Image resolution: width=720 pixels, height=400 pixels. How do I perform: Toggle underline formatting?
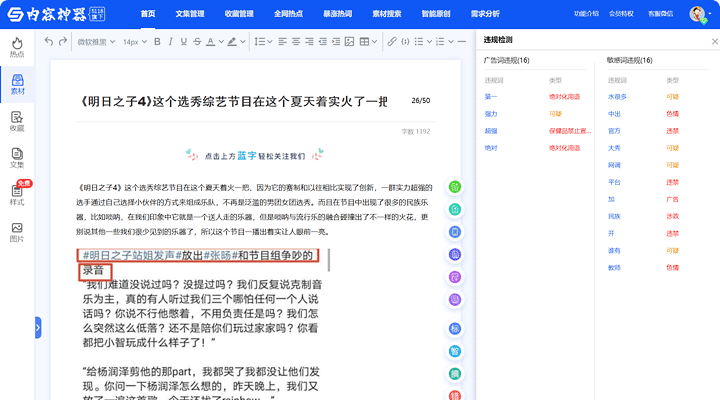tap(184, 42)
